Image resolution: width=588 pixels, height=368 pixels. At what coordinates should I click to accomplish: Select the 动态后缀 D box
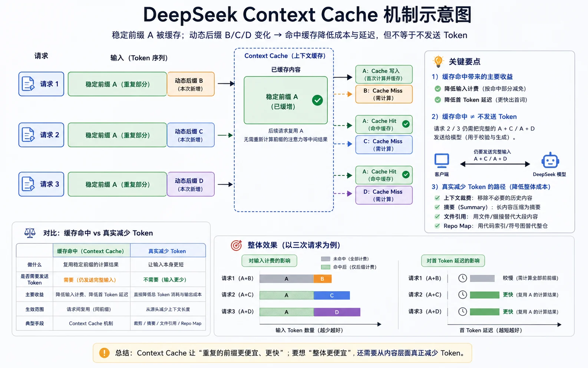pyautogui.click(x=191, y=184)
